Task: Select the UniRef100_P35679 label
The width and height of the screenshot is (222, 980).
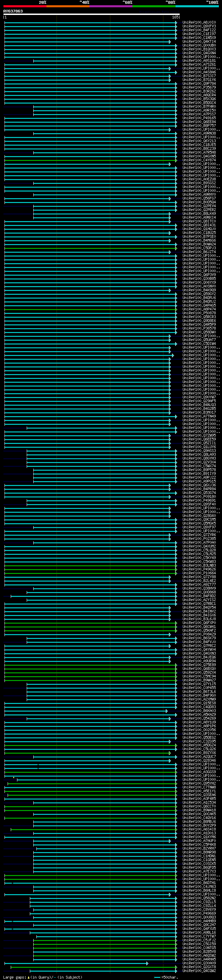Action: (x=199, y=88)
